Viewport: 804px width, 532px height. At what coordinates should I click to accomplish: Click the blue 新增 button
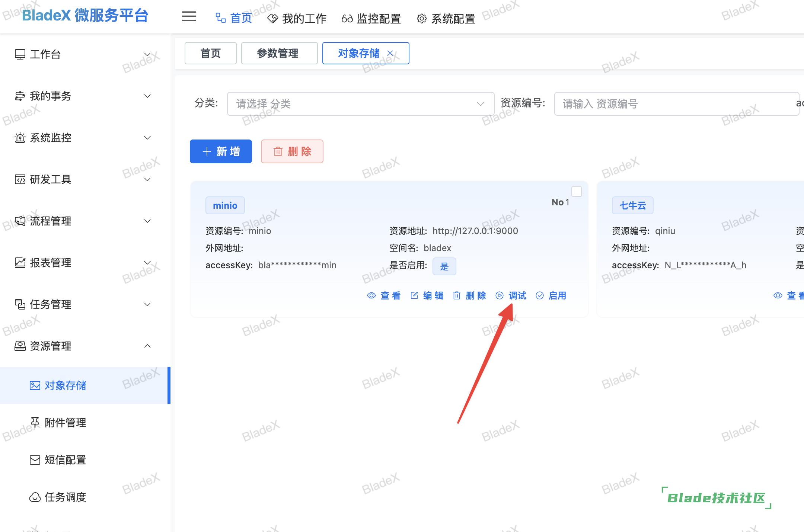coord(221,151)
